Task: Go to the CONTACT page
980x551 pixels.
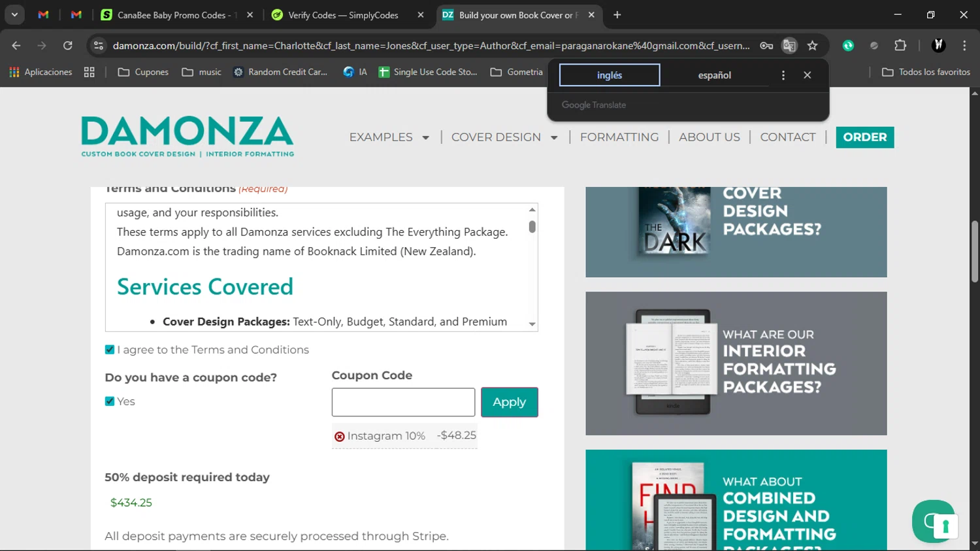Action: [x=788, y=137]
